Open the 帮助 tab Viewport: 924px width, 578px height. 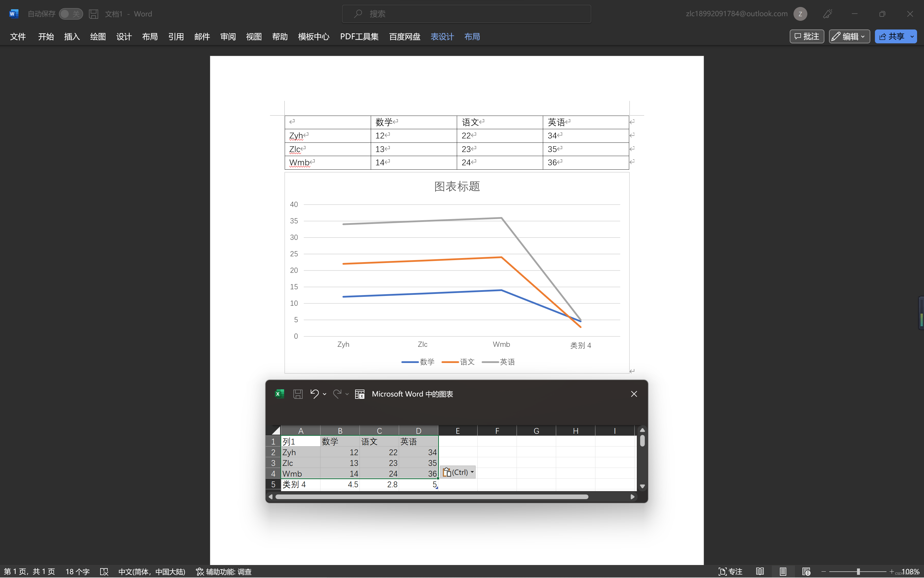(x=280, y=36)
